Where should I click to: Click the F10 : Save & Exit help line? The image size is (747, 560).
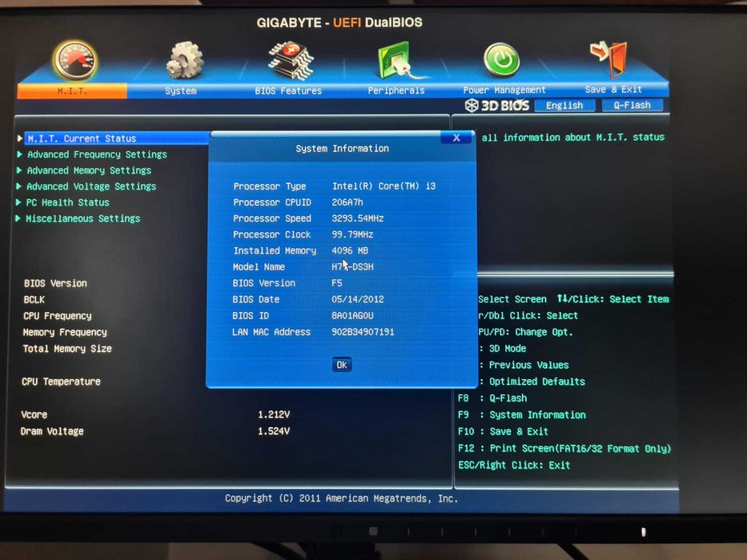click(503, 431)
